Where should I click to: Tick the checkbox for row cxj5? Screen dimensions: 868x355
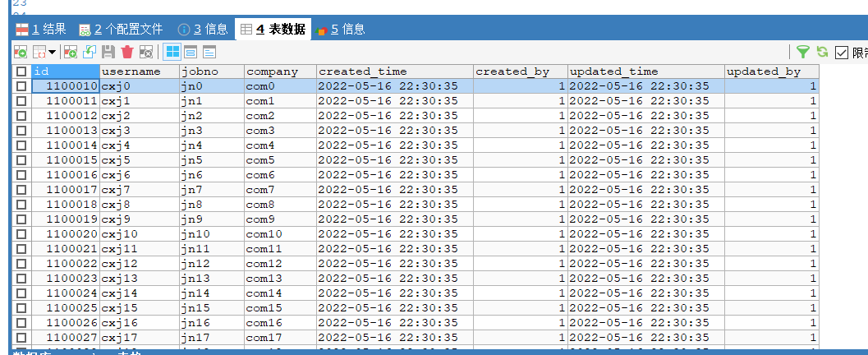tap(21, 160)
